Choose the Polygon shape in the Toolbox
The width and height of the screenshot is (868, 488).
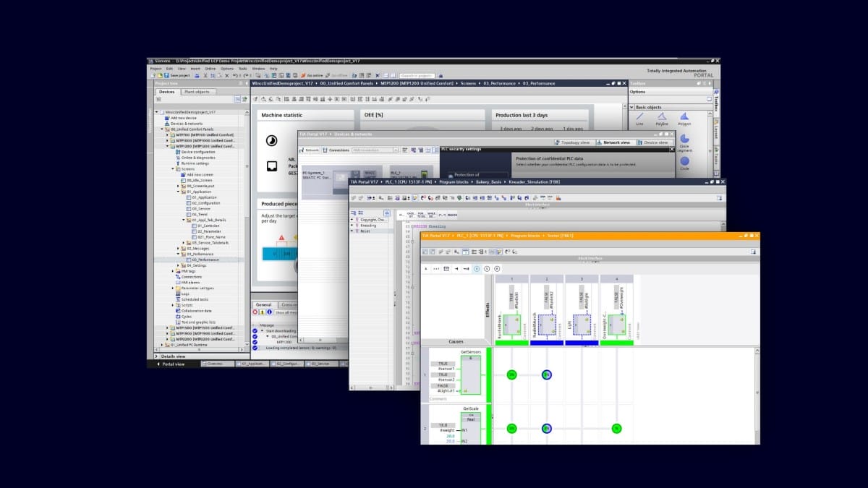(x=684, y=117)
